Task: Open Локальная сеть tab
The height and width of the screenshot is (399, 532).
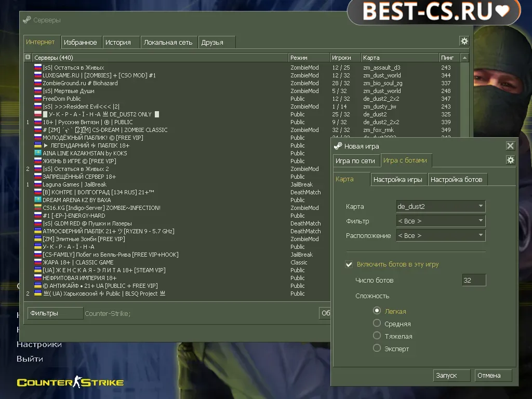Action: 169,43
